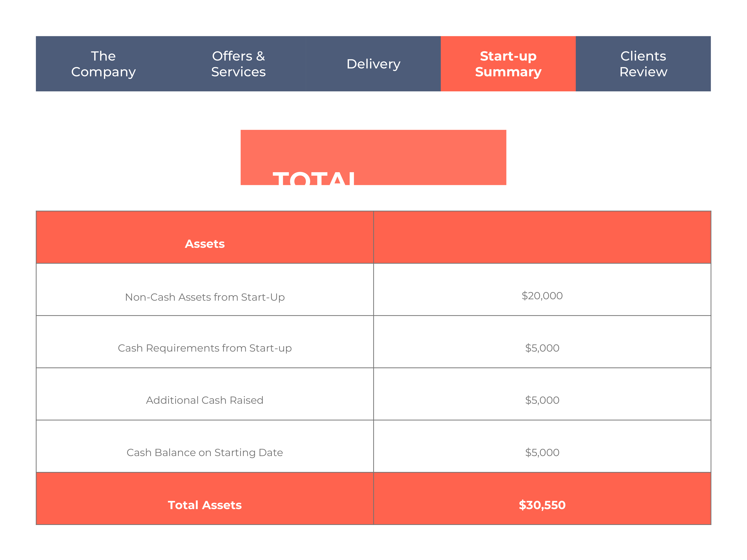Open The Company tab
This screenshot has height=560, width=747.
click(x=103, y=64)
